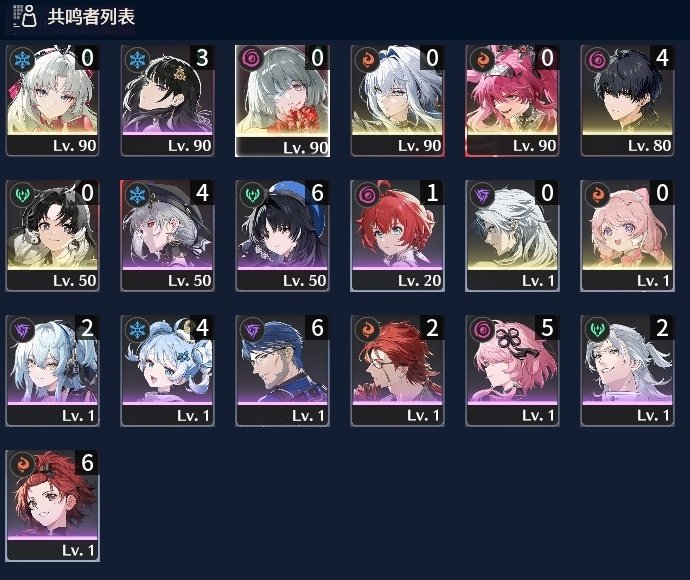The width and height of the screenshot is (690, 580).
Task: Click the fire element icon on pink twin-tail character
Action: click(x=482, y=59)
